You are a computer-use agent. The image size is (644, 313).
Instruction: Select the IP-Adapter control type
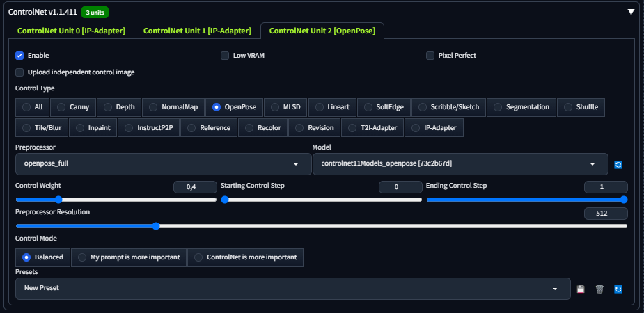coord(434,127)
